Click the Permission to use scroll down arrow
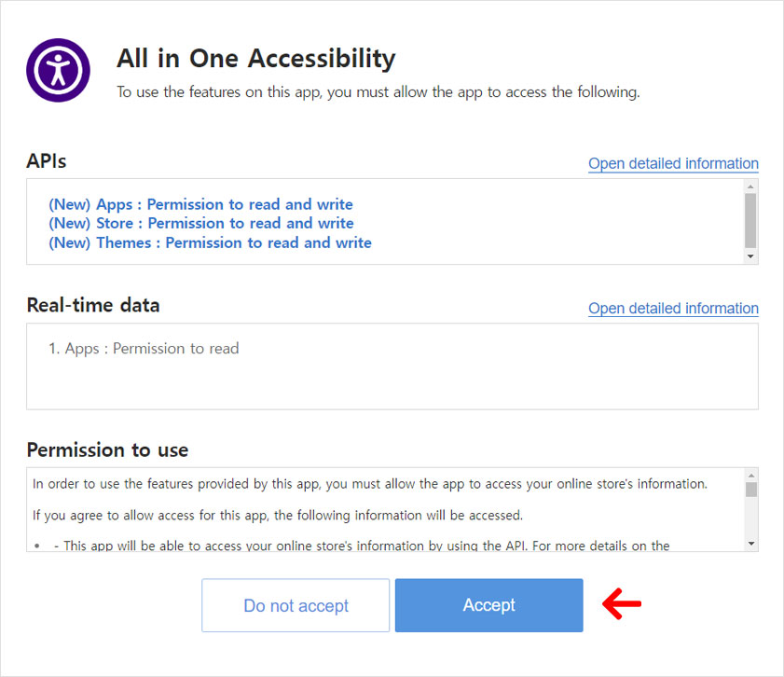Image resolution: width=784 pixels, height=677 pixels. [x=751, y=544]
